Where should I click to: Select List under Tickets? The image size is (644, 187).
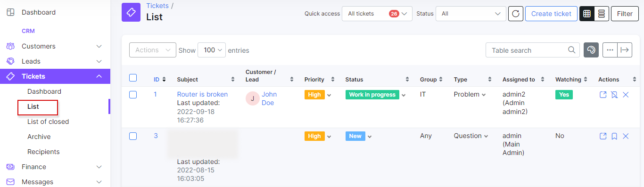[33, 106]
